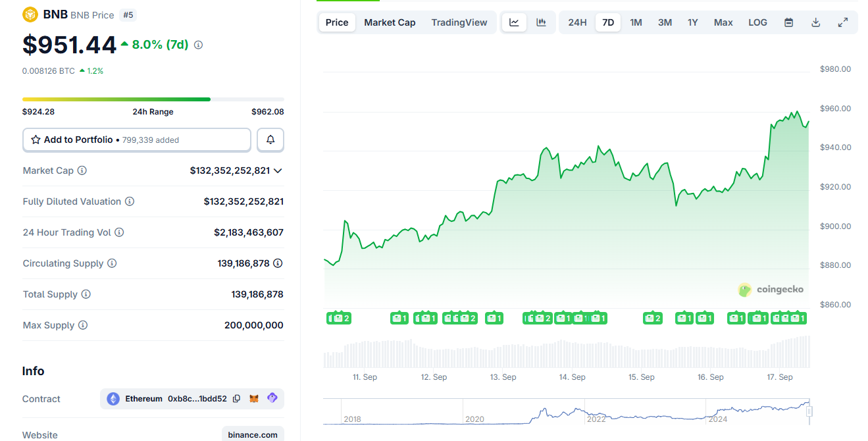The height and width of the screenshot is (441, 868).
Task: Click the news marker near 15. Sep
Action: pyautogui.click(x=653, y=319)
